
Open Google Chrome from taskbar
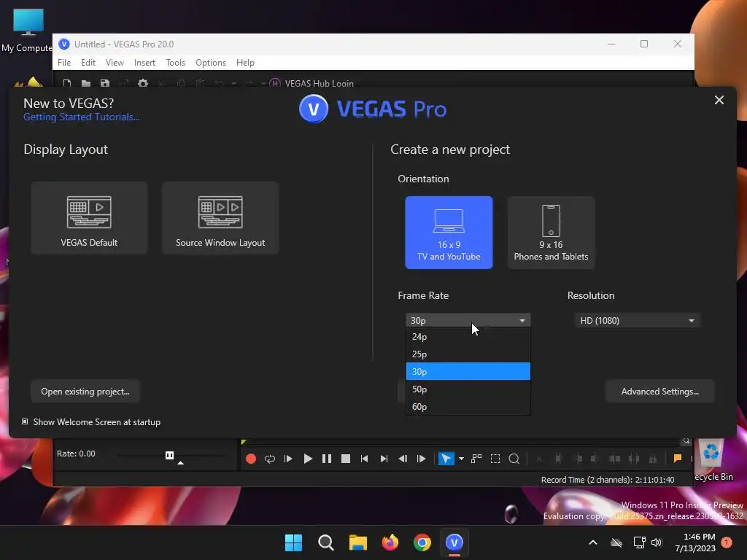(x=422, y=542)
